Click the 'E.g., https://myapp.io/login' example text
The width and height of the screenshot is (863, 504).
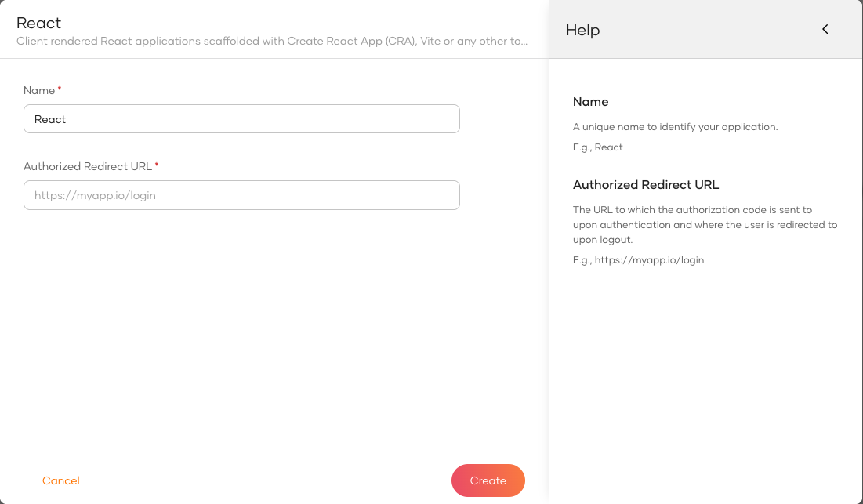[639, 259]
